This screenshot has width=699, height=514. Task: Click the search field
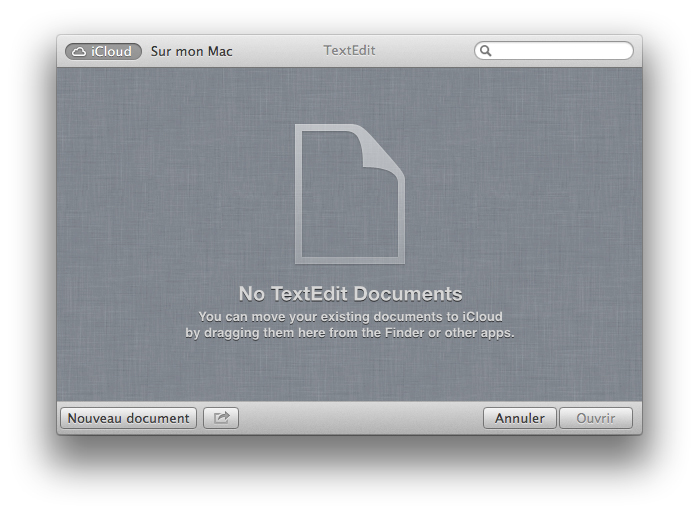click(554, 51)
